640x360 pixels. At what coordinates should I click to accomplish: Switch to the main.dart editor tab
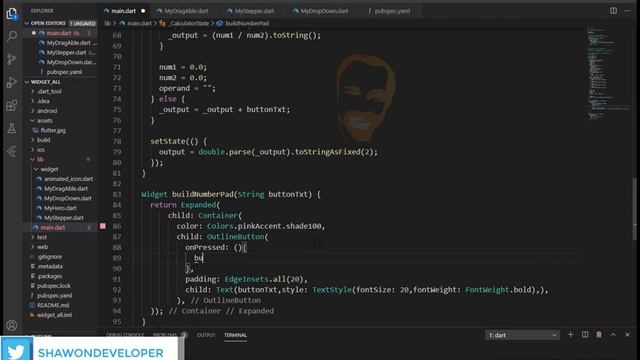(x=123, y=11)
